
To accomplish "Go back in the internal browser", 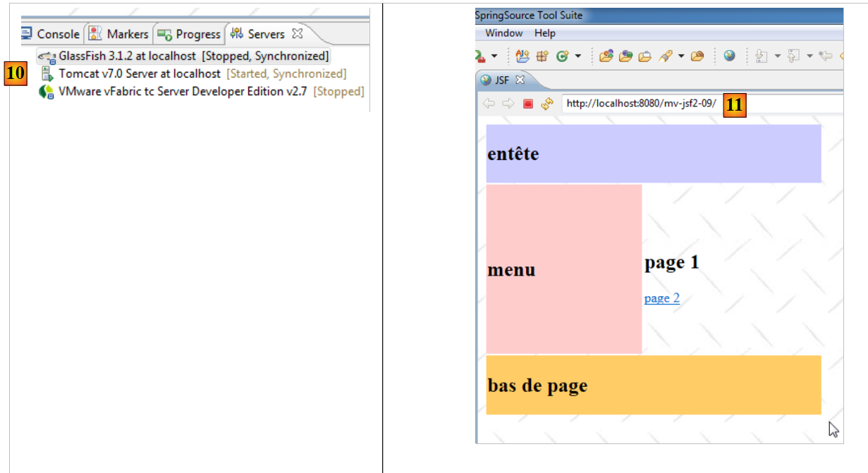I will 488,104.
